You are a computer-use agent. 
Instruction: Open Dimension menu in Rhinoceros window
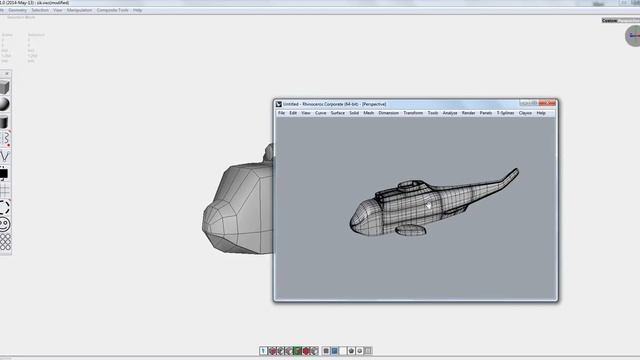point(388,113)
